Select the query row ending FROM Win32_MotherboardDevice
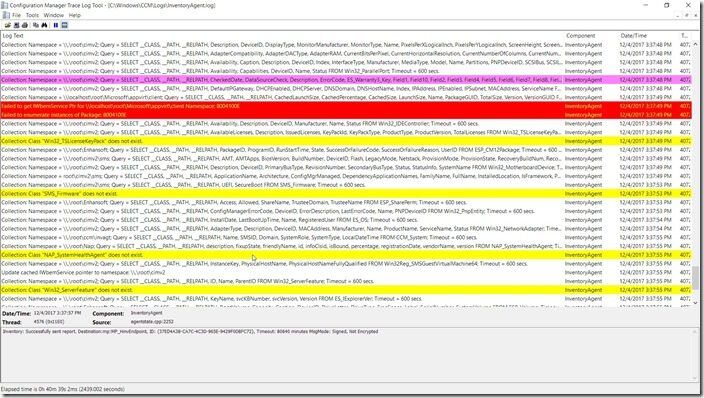This screenshot has height=398, width=704. click(346, 167)
